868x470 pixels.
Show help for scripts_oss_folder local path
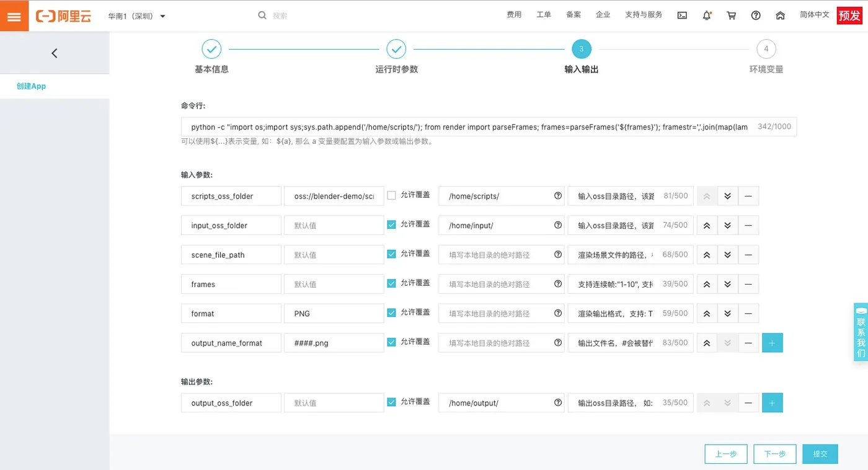557,196
